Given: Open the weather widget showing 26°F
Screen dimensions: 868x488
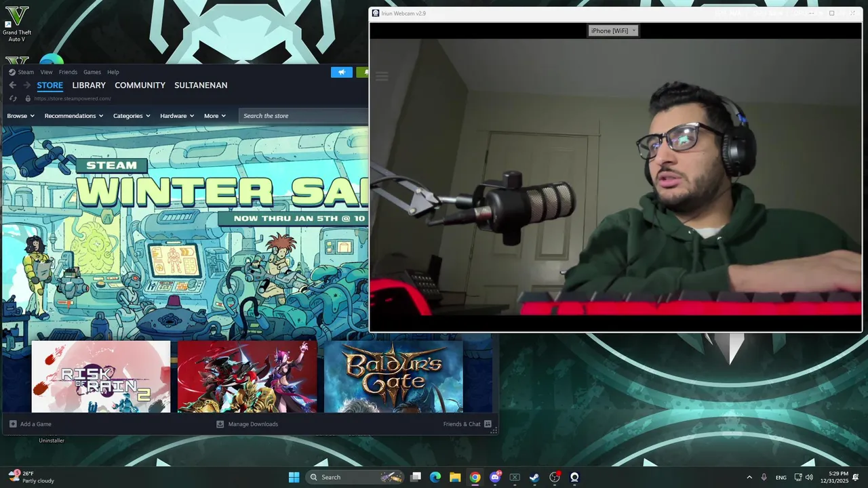Looking at the screenshot, I should click(x=31, y=477).
